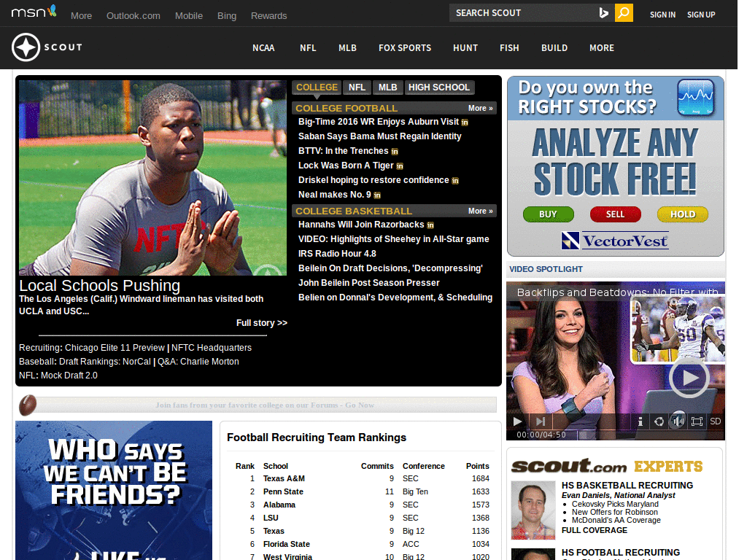Skip to next video in player

(541, 421)
